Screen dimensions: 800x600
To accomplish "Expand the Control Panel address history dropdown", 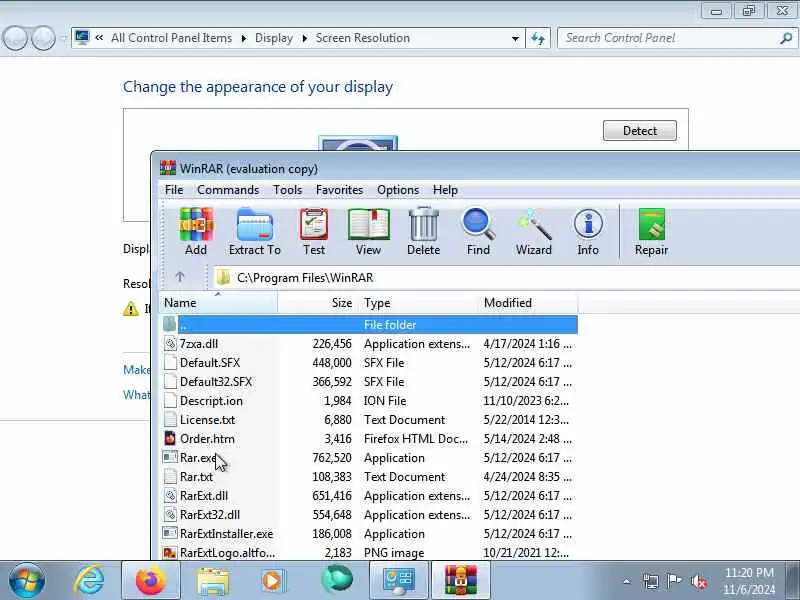I will [x=515, y=38].
